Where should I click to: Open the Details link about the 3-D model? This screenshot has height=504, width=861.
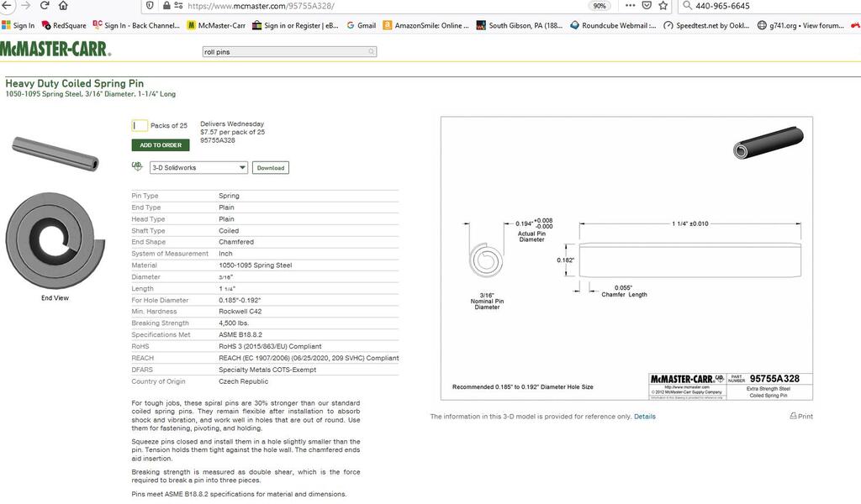[x=645, y=417]
